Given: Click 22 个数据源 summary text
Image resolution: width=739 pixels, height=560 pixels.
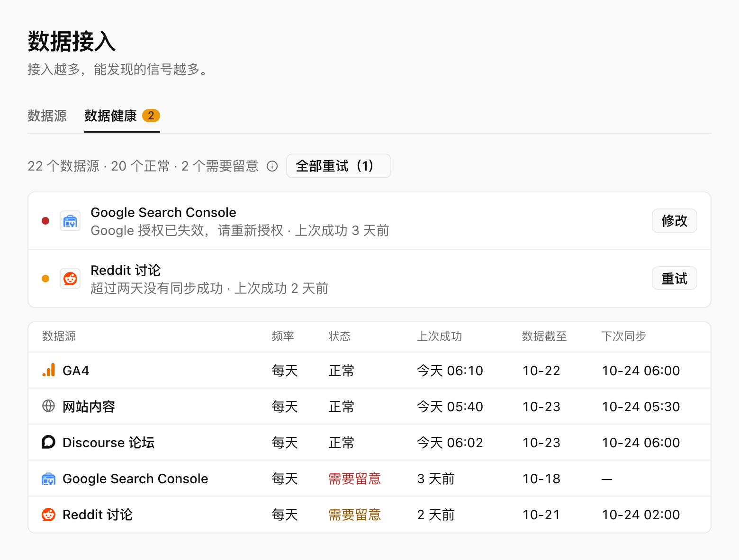Looking at the screenshot, I should [x=63, y=166].
